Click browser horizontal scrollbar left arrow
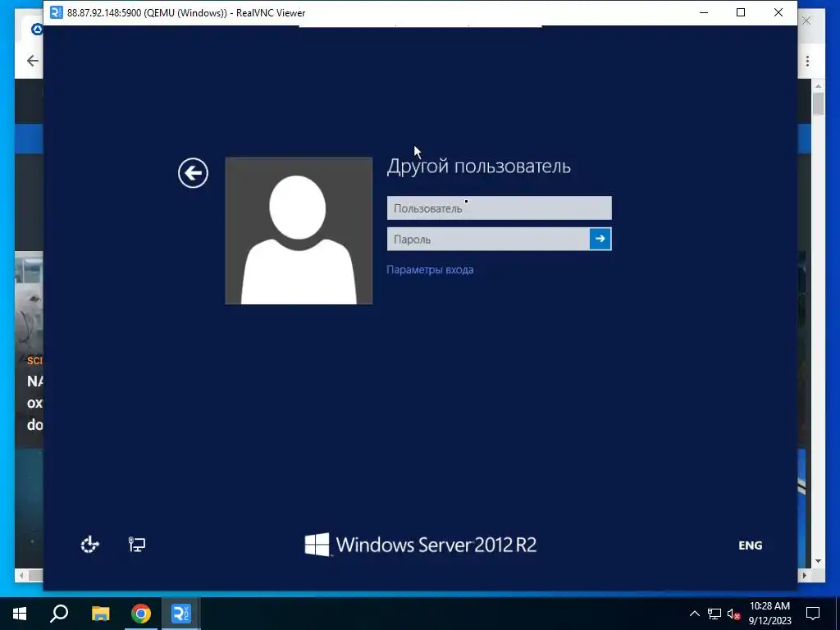The image size is (840, 630). pyautogui.click(x=21, y=576)
